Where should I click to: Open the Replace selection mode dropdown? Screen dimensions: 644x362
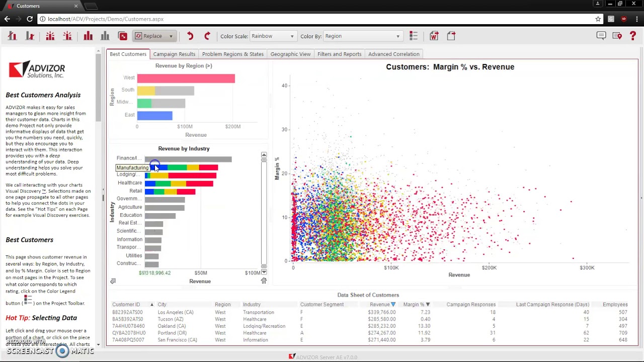click(154, 36)
